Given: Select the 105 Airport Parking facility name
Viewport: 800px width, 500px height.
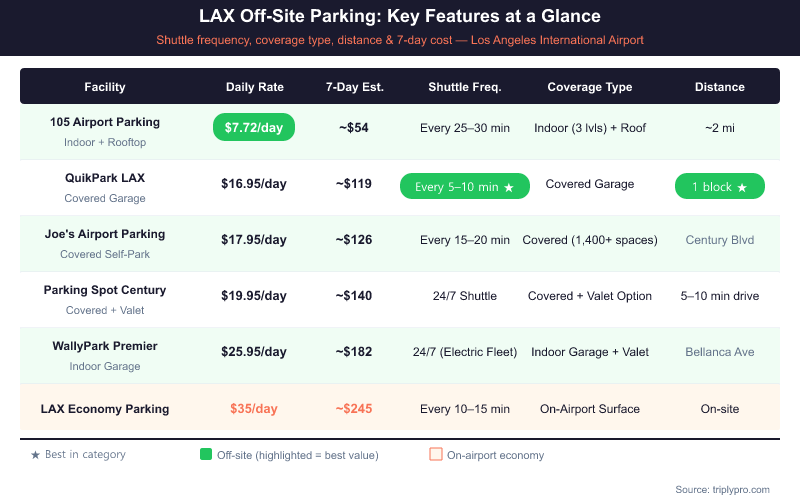Looking at the screenshot, I should click(105, 122).
